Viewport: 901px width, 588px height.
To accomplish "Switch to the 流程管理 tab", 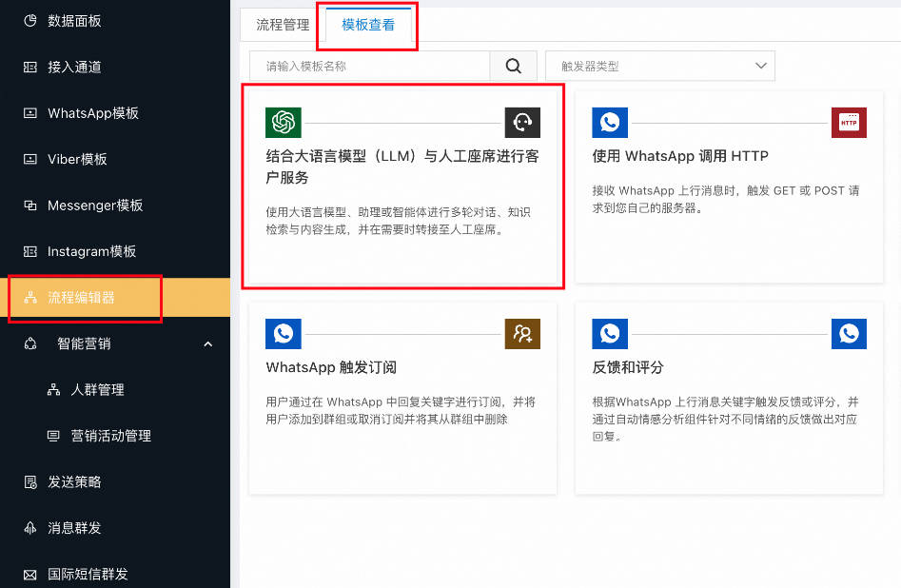I will (283, 25).
